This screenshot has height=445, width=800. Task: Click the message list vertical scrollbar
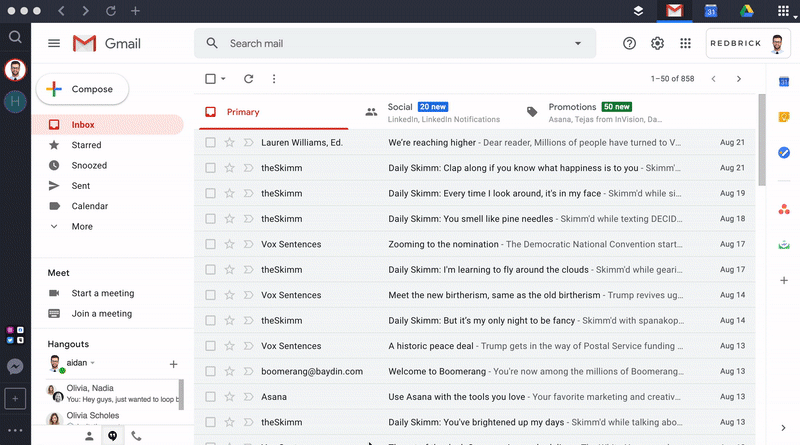coord(762,139)
